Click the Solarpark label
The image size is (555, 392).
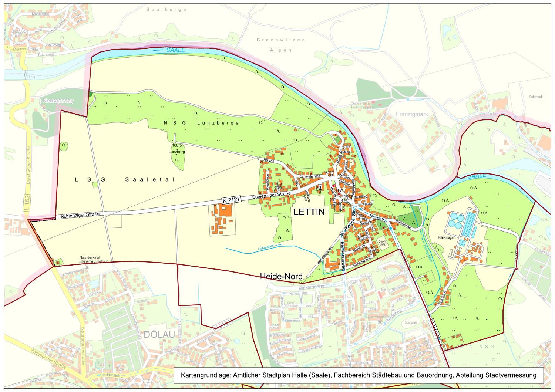[x=535, y=97]
